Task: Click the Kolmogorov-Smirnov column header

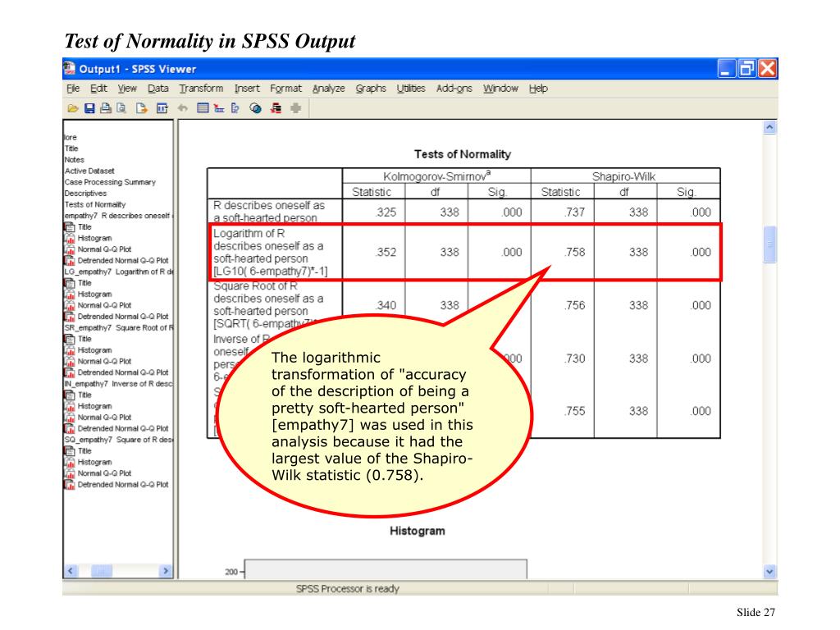Action: pyautogui.click(x=436, y=176)
